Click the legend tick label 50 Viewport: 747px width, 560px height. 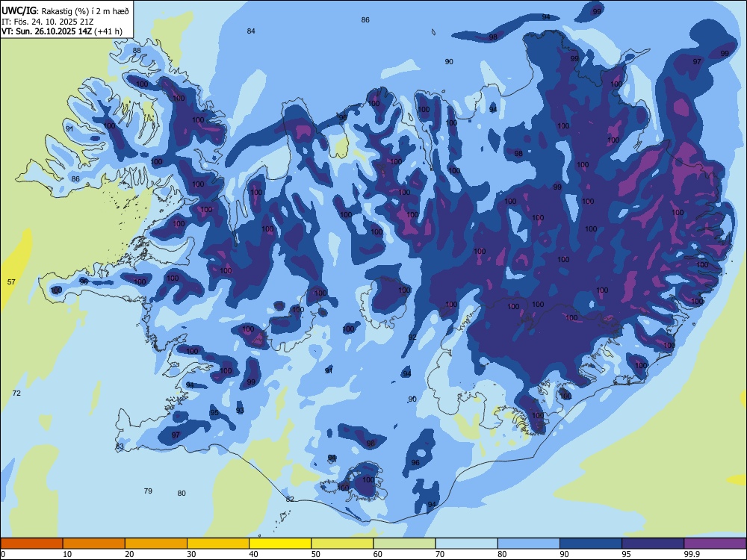pos(316,554)
